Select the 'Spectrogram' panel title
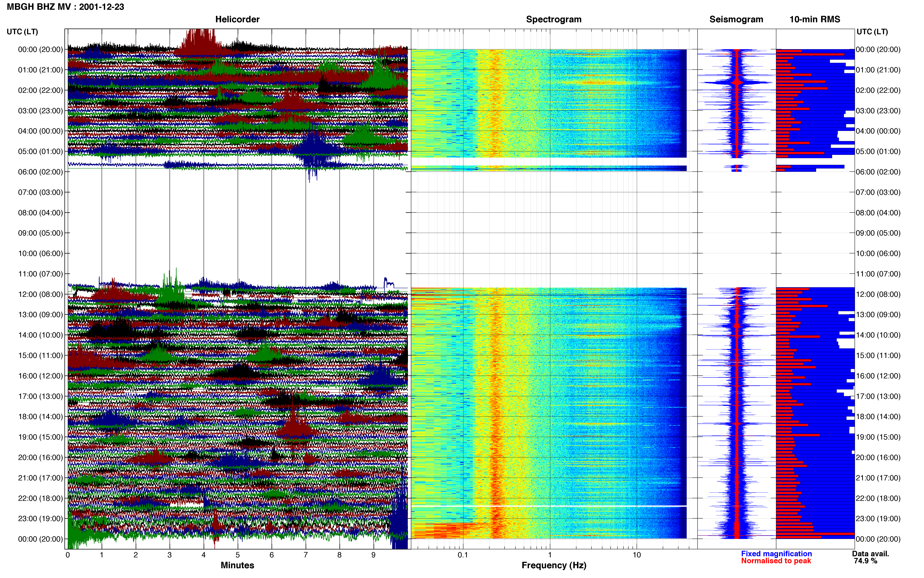Screen dimensions: 924x578 coord(554,19)
